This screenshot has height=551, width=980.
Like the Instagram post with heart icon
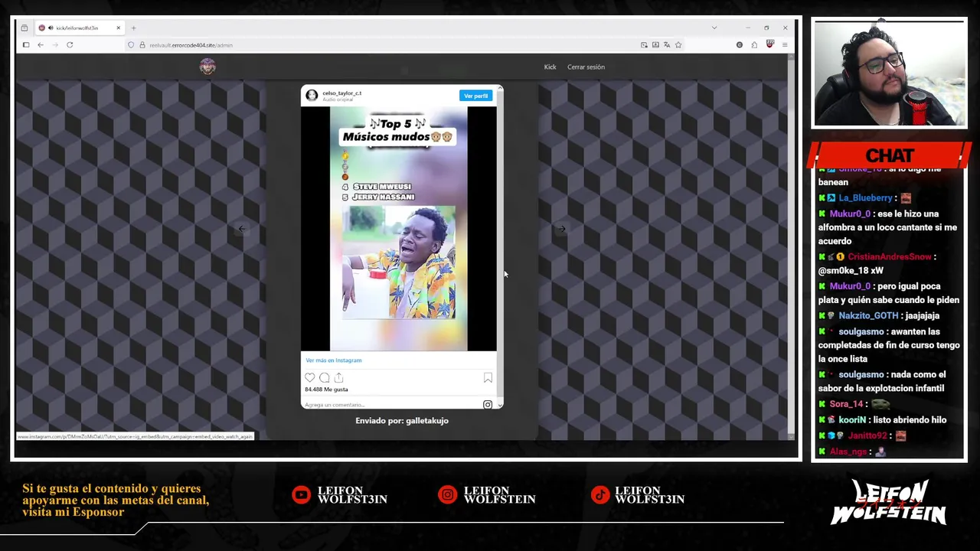pos(309,377)
